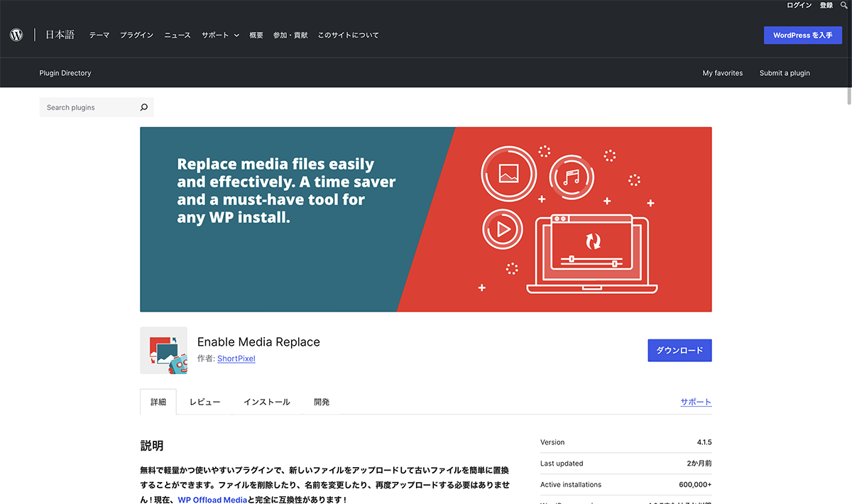Click the Enable Media Replace plugin icon
This screenshot has height=504, width=852.
pyautogui.click(x=163, y=350)
